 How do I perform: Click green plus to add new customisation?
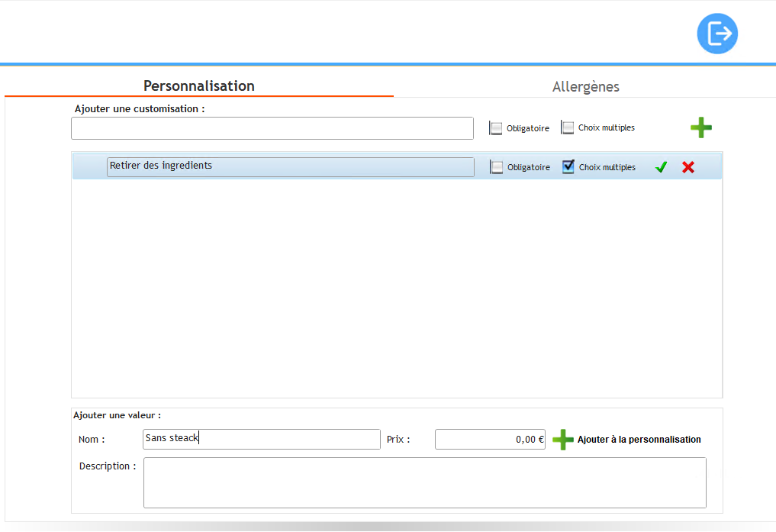[700, 128]
